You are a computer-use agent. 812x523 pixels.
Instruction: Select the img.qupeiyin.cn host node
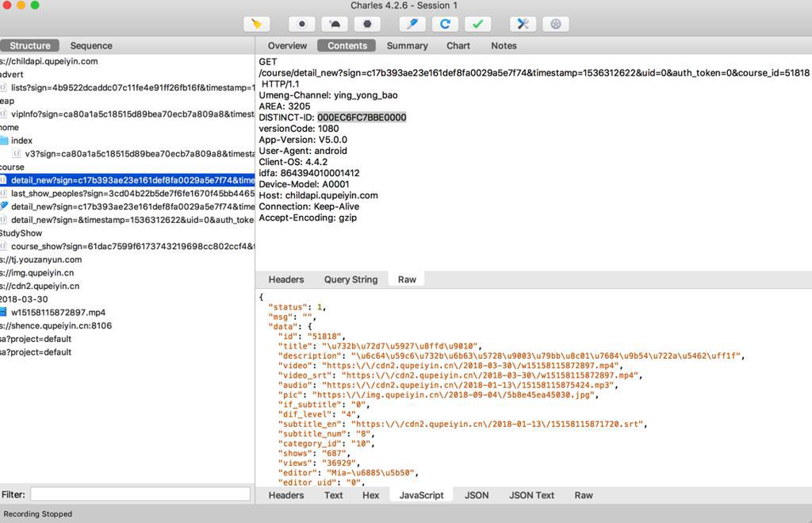coord(37,273)
